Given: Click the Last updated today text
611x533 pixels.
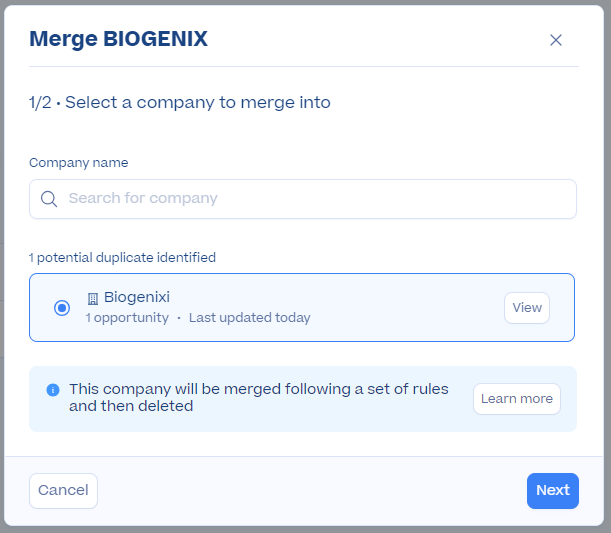Looking at the screenshot, I should (250, 318).
